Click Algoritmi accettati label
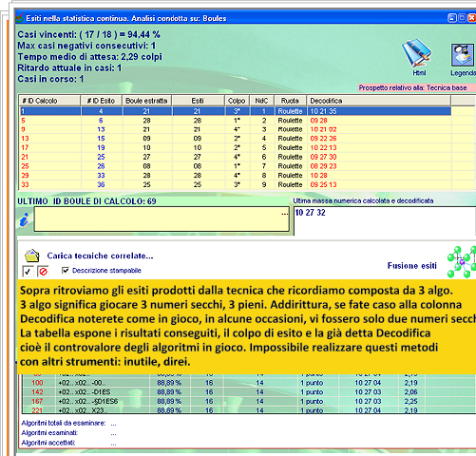476x456 pixels. point(48,443)
